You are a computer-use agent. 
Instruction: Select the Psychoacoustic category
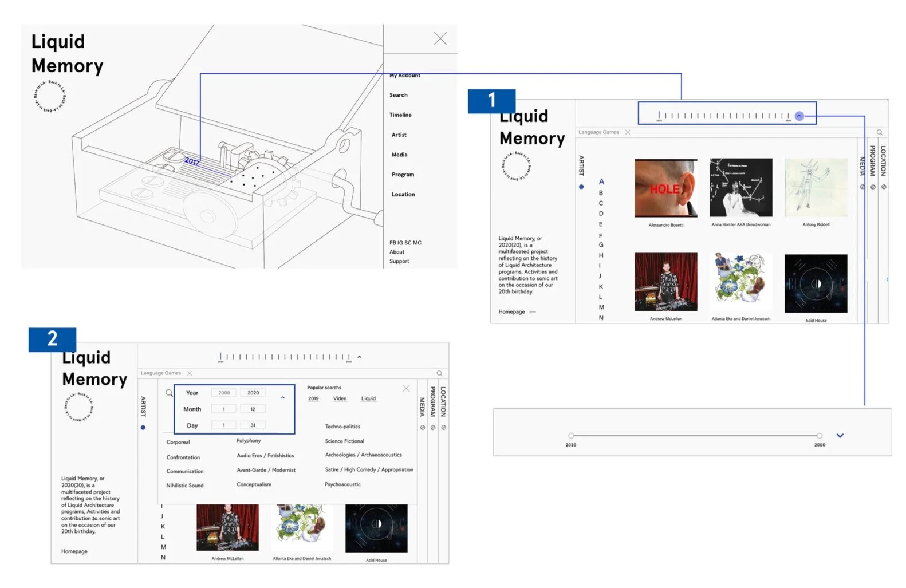tap(342, 484)
